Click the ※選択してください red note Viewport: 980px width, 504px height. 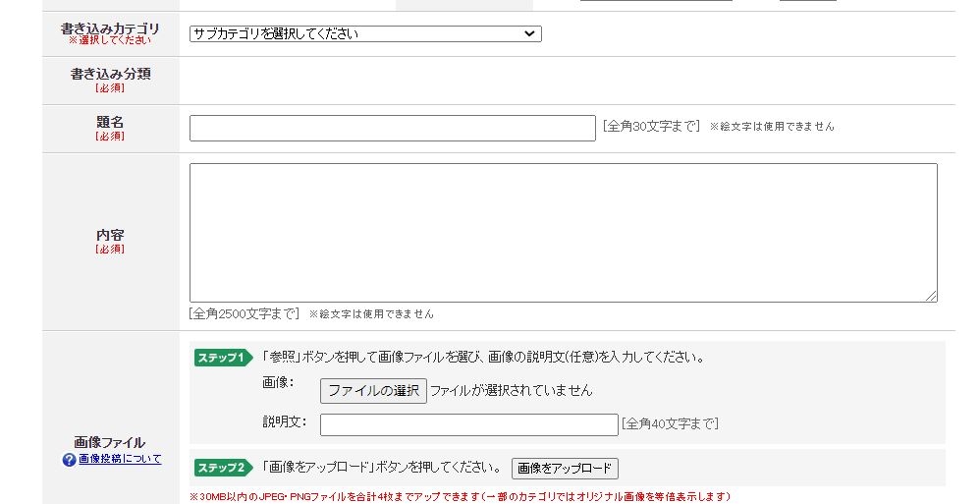[x=110, y=40]
